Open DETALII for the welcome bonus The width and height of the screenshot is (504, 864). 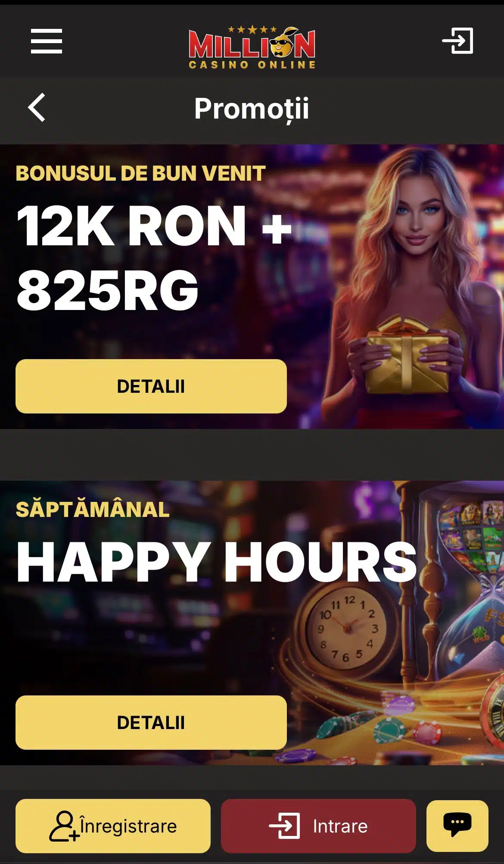(151, 386)
